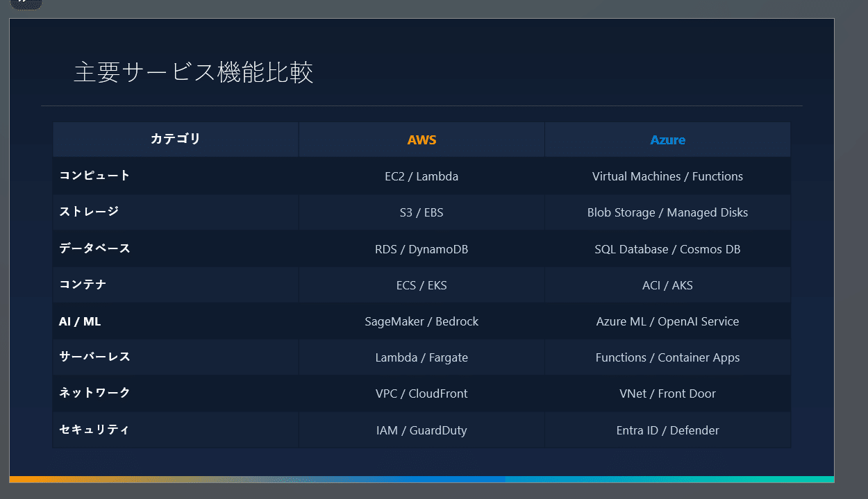This screenshot has width=868, height=499.
Task: Select the AWS column header
Action: [x=422, y=139]
